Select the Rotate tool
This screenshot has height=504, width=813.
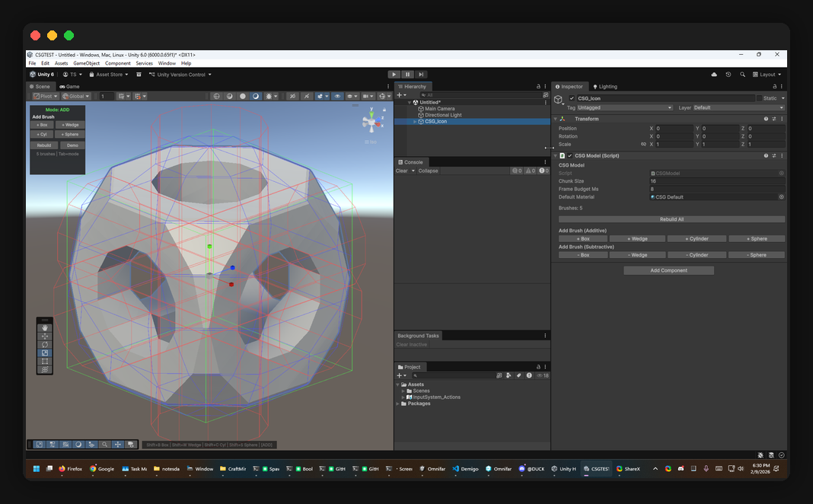(x=44, y=345)
